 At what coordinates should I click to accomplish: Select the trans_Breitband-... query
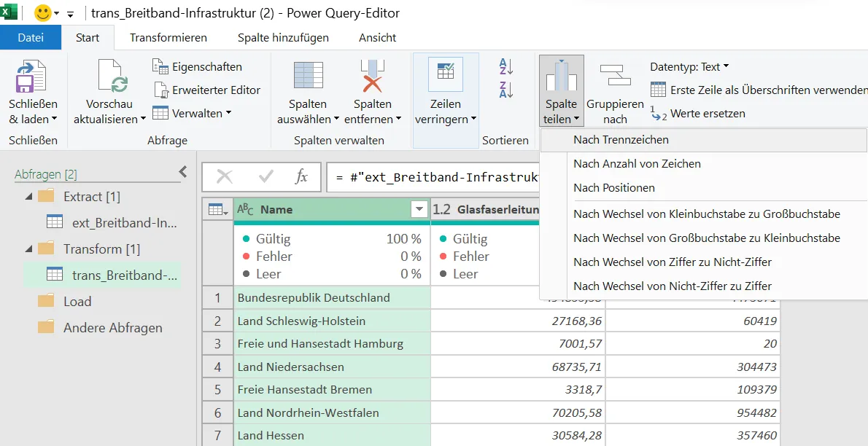[102, 275]
